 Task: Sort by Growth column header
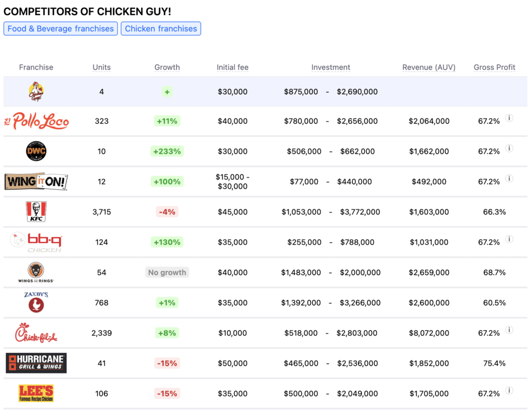[167, 67]
